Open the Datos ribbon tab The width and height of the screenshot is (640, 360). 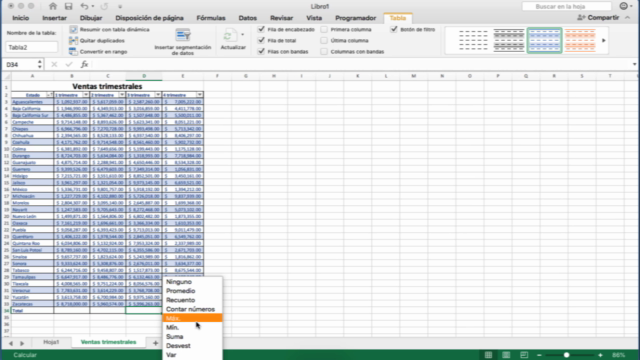coord(248,18)
